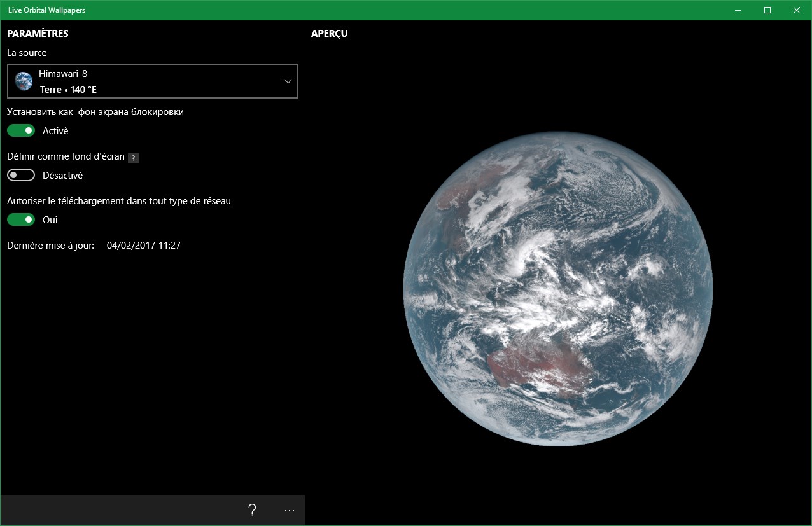Minimize the Live Orbital Wallpapers window
This screenshot has width=812, height=526.
click(738, 10)
